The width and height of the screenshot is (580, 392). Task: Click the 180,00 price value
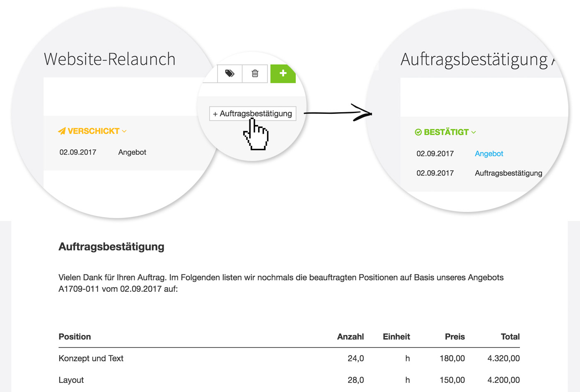452,358
